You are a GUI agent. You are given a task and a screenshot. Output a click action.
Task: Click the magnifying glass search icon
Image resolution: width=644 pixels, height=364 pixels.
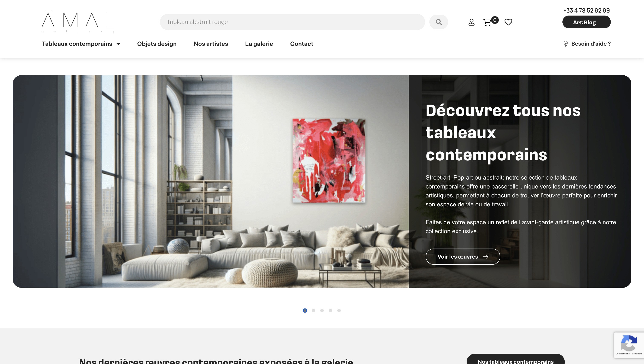[x=438, y=22]
